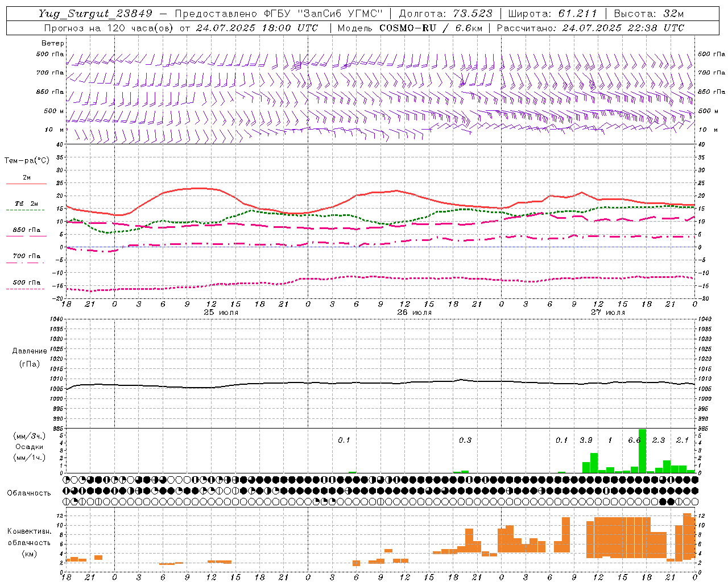Screen dimensions: 728x582
Task: Click the "Конвективн. облачность (км)" label
Action: [30, 542]
